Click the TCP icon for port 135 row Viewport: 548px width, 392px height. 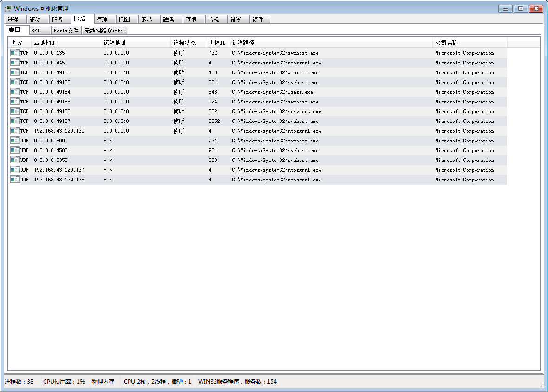(15, 53)
